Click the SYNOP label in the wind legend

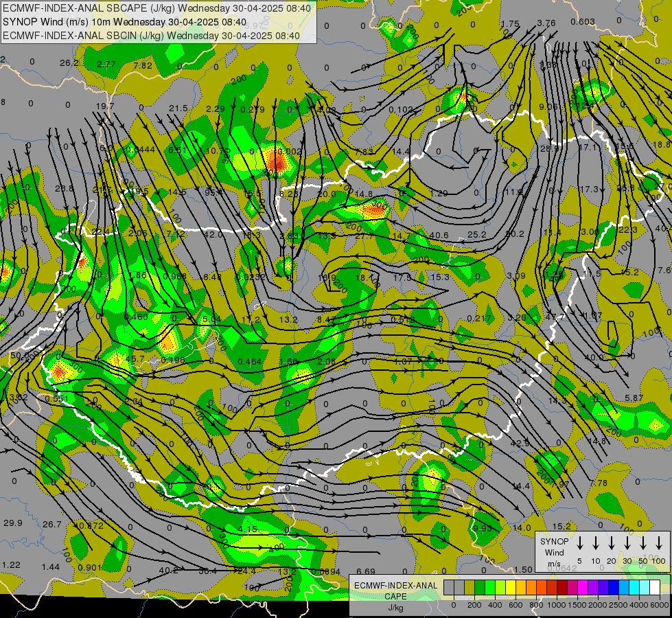click(554, 541)
